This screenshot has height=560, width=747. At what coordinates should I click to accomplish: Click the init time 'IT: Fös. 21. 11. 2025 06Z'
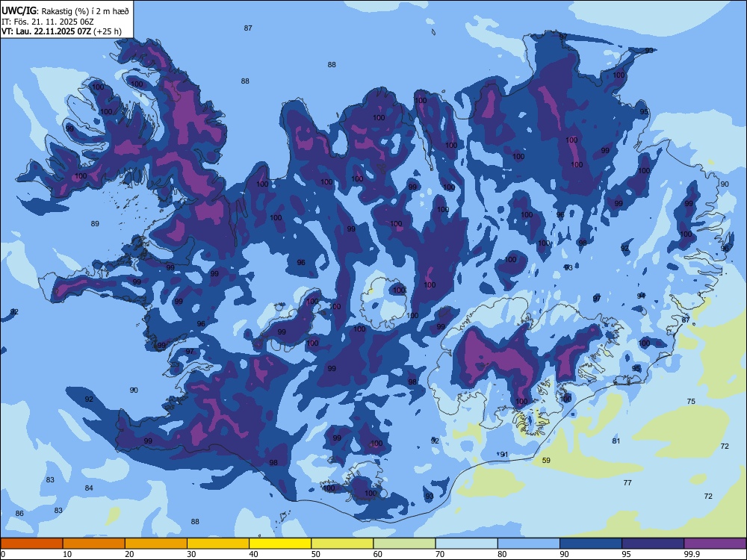click(48, 22)
